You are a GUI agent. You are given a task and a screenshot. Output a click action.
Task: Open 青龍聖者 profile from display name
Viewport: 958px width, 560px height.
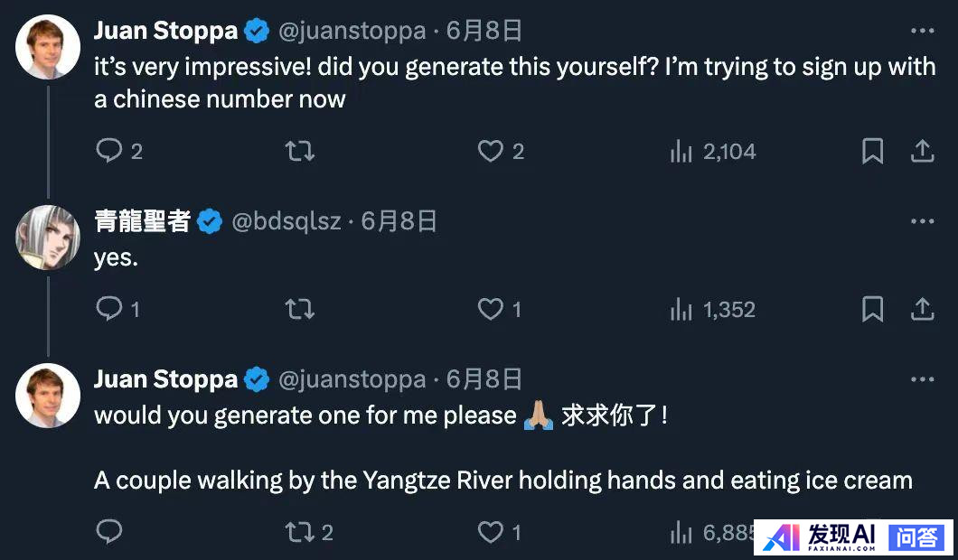coord(142,221)
